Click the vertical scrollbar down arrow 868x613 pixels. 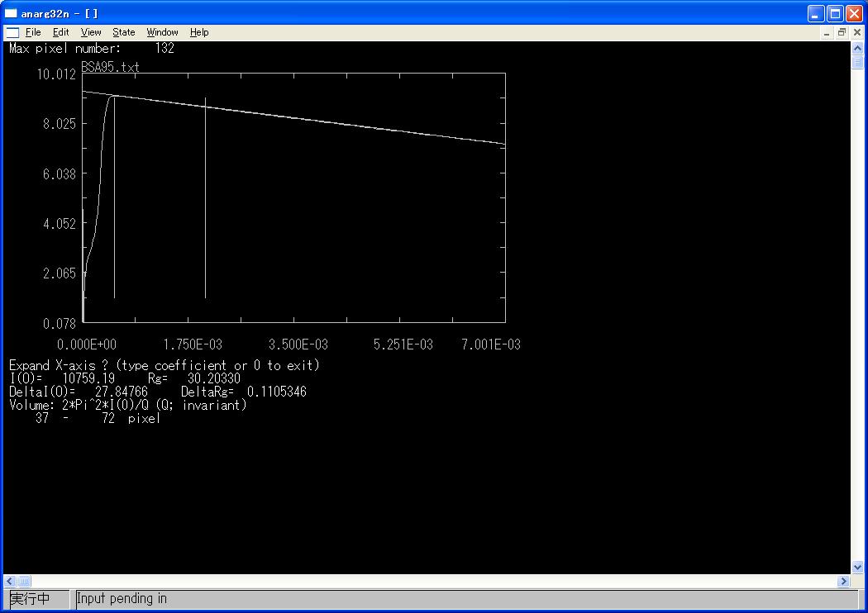coord(857,567)
